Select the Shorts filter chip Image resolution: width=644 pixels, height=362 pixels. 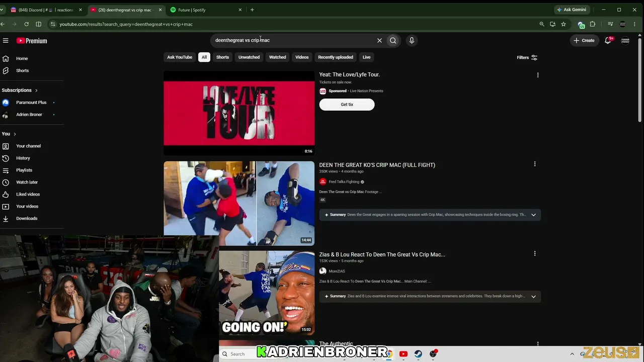[x=222, y=57]
